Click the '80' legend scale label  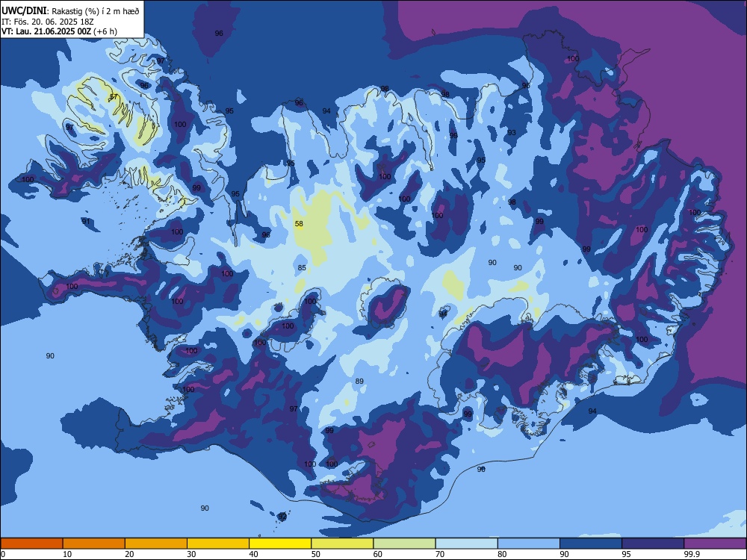coord(502,554)
